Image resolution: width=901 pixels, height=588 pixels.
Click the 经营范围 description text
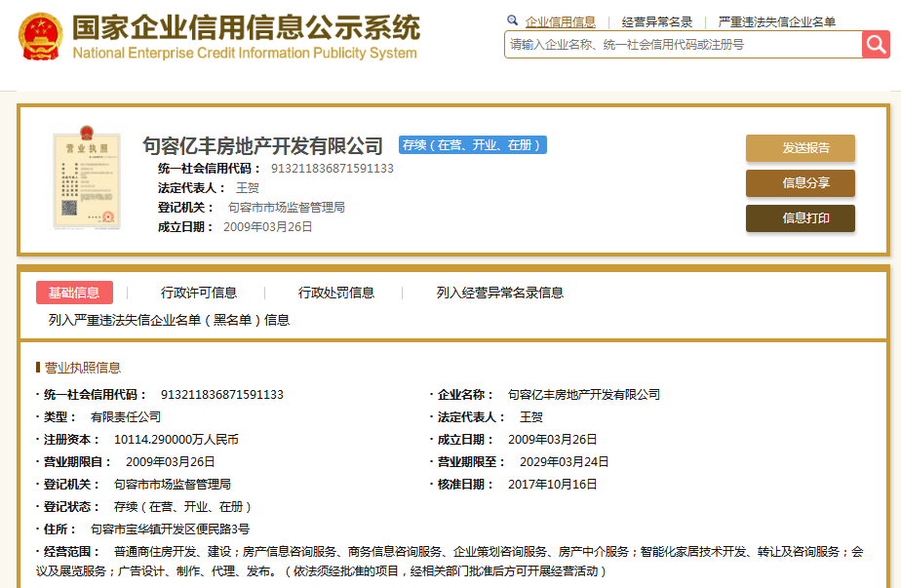pyautogui.click(x=450, y=561)
